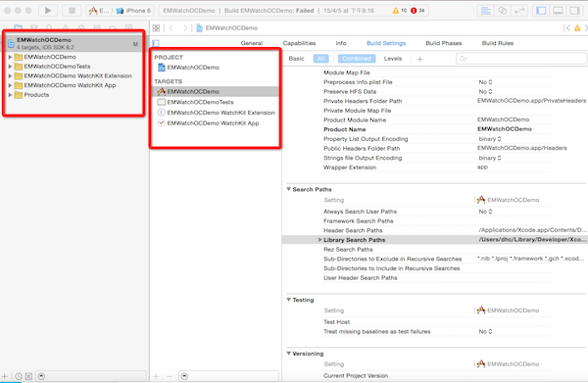Click the EMWatchOCDemo project file icon under PROJECT

[162, 68]
